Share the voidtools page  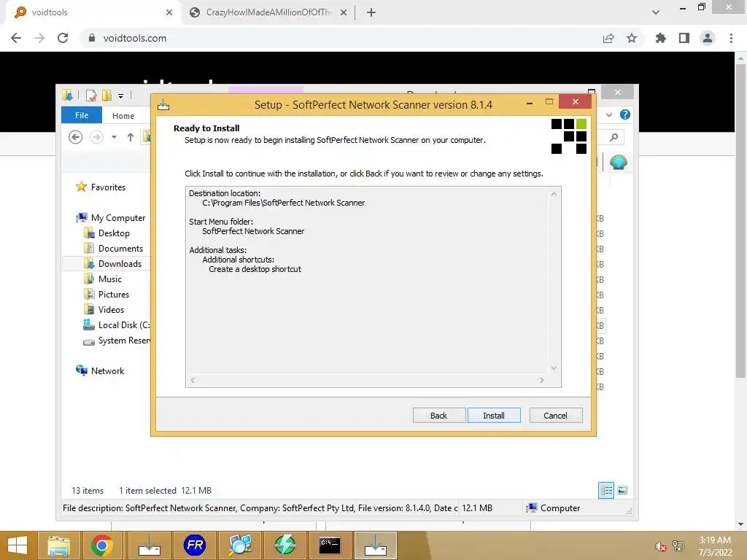coord(608,38)
